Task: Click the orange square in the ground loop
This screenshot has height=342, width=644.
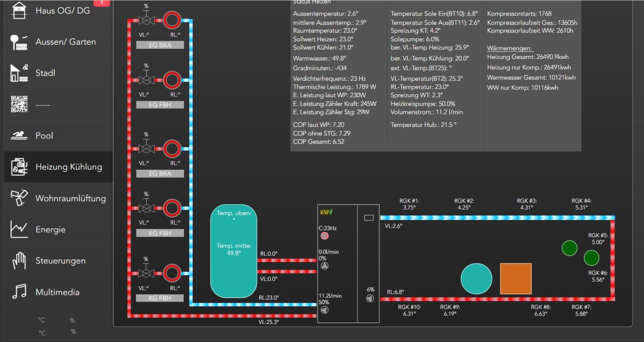Action: pos(516,279)
